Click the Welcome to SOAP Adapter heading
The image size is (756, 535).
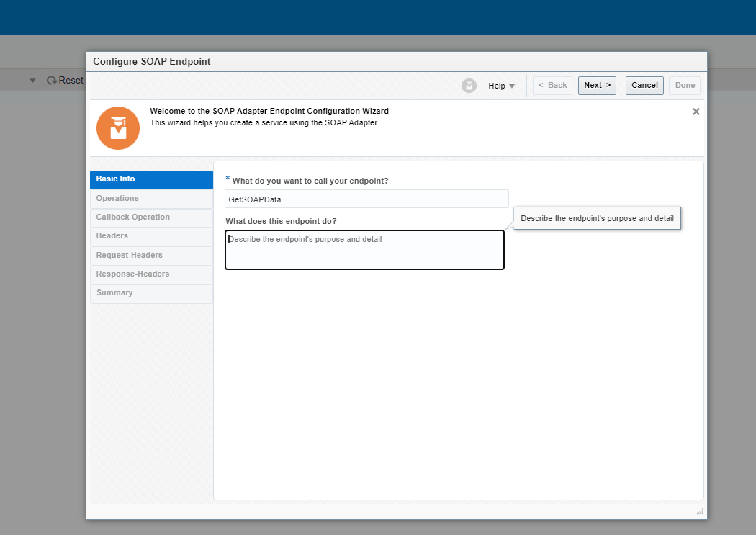point(269,111)
